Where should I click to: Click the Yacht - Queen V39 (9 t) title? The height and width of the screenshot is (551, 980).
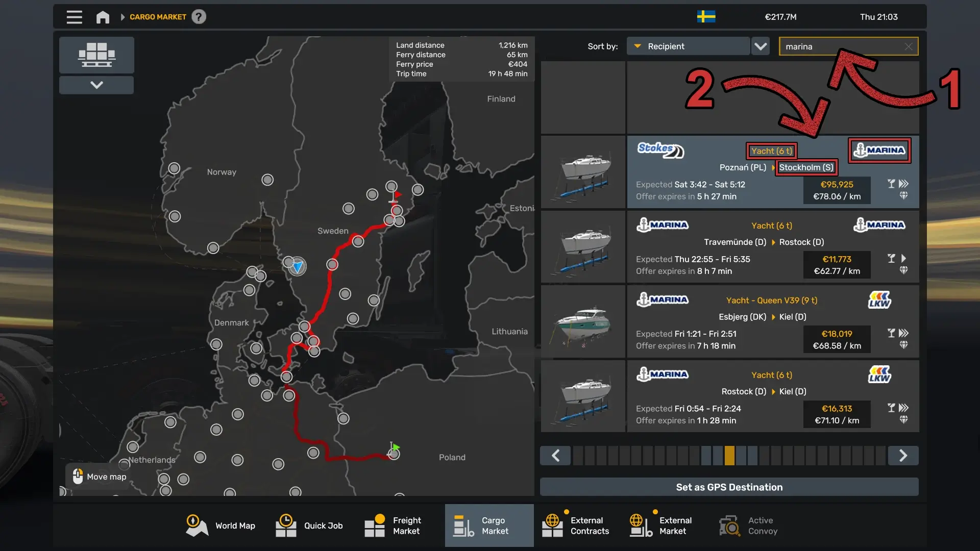(x=771, y=300)
